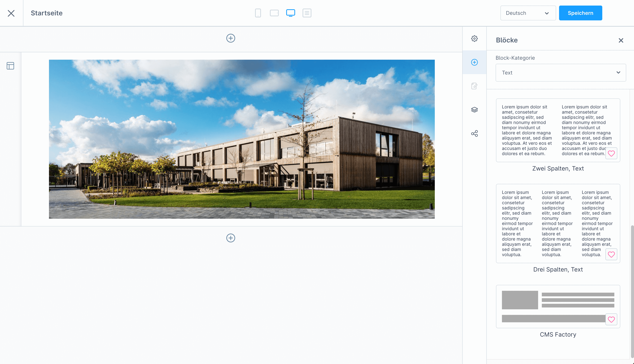This screenshot has height=364, width=634.
Task: Click close X button to exit editor
Action: [x=12, y=13]
